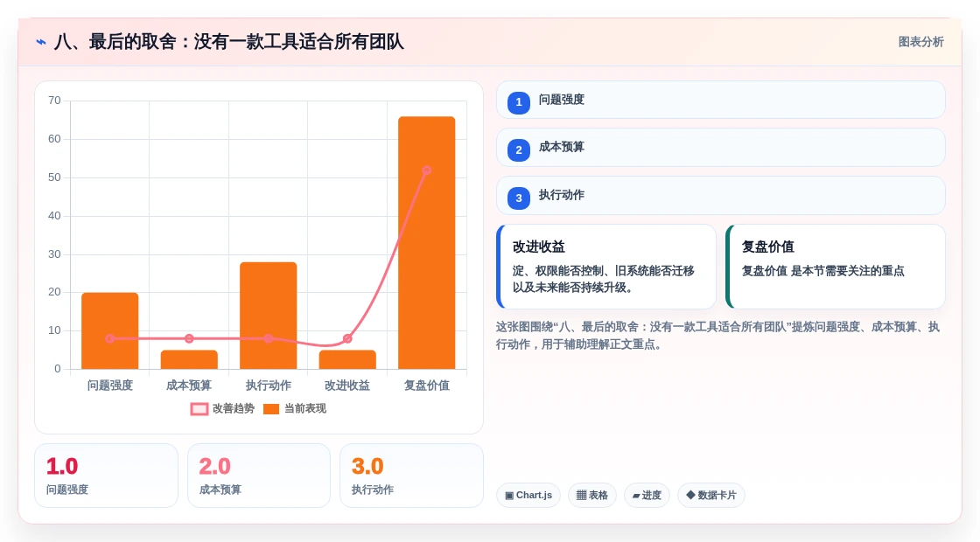980x542 pixels.
Task: Click the blue icon beside the section title
Action: (41, 42)
